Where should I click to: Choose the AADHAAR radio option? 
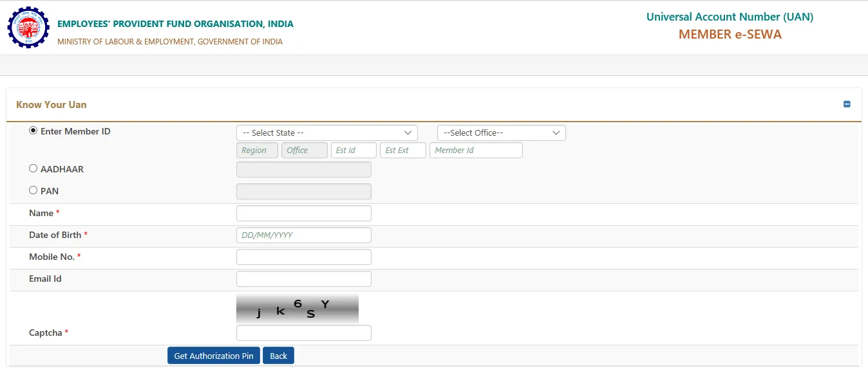pos(33,169)
